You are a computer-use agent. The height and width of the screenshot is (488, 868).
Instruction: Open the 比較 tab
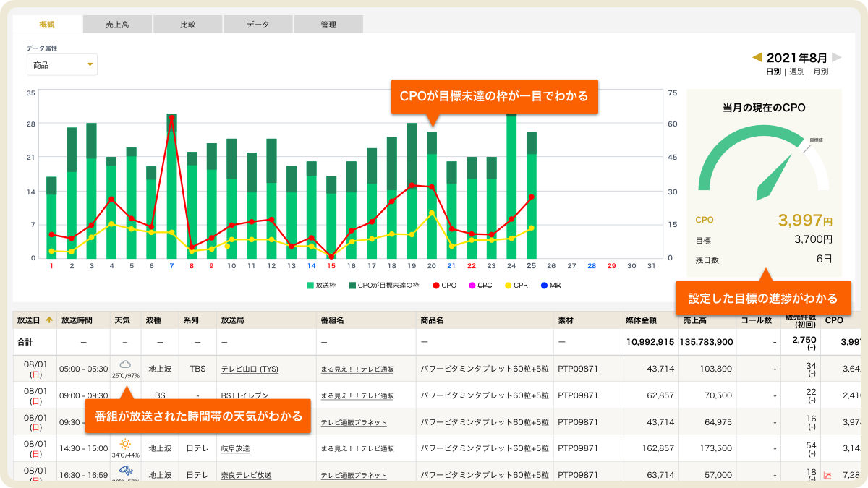pos(187,25)
